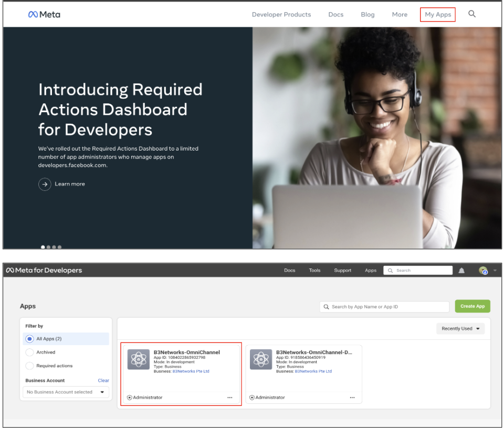
Task: Follow the Learn more link
Action: tap(70, 184)
